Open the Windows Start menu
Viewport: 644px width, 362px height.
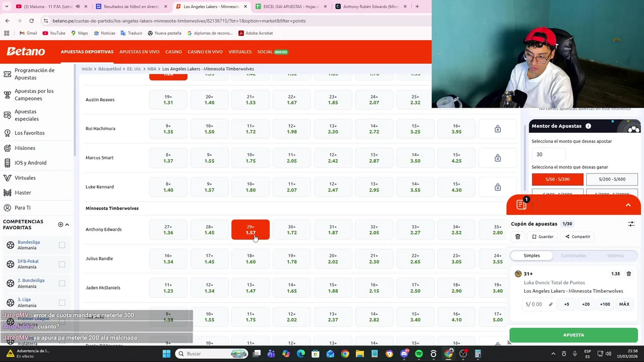click(x=167, y=354)
